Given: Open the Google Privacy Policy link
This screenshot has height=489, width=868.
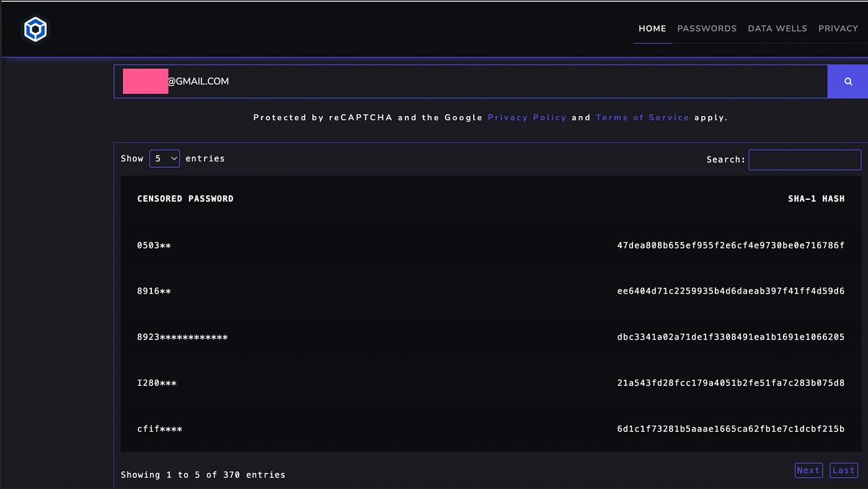Looking at the screenshot, I should tap(527, 117).
